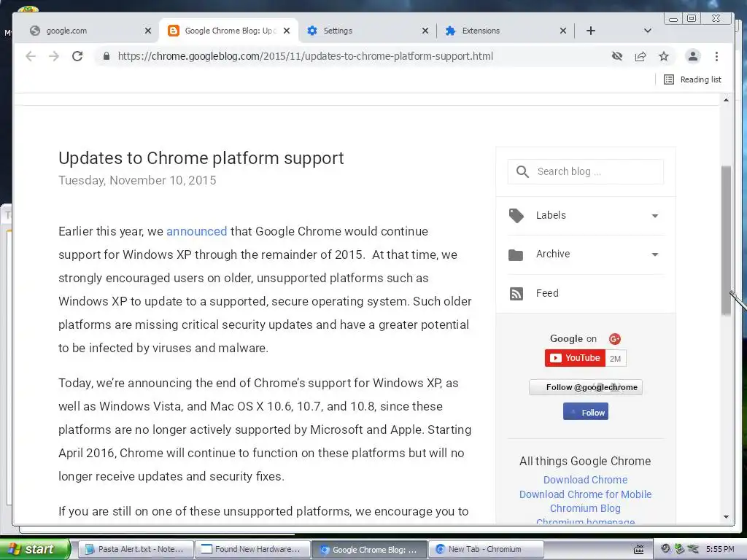Click the blue Follow button
The height and width of the screenshot is (560, 747).
click(x=586, y=412)
